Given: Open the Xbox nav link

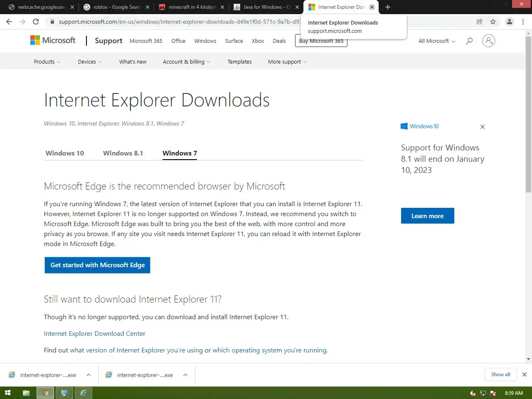Looking at the screenshot, I should click(x=258, y=41).
